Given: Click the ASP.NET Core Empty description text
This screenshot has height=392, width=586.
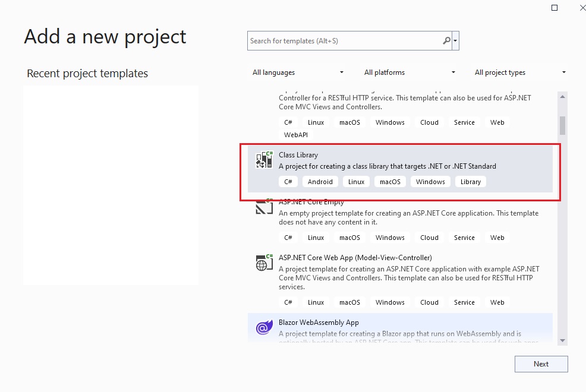Looking at the screenshot, I should tap(408, 217).
